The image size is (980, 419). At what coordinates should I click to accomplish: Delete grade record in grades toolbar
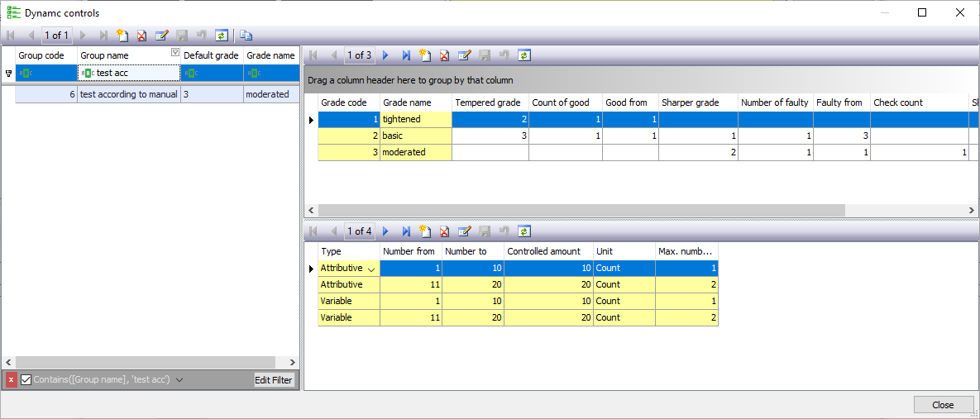(x=444, y=55)
